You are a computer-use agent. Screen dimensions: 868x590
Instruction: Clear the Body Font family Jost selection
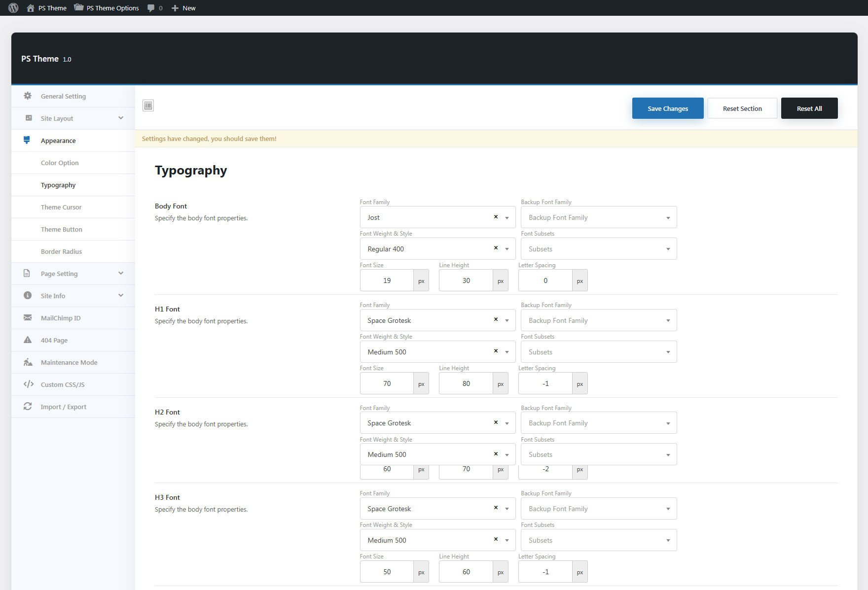[x=496, y=217]
